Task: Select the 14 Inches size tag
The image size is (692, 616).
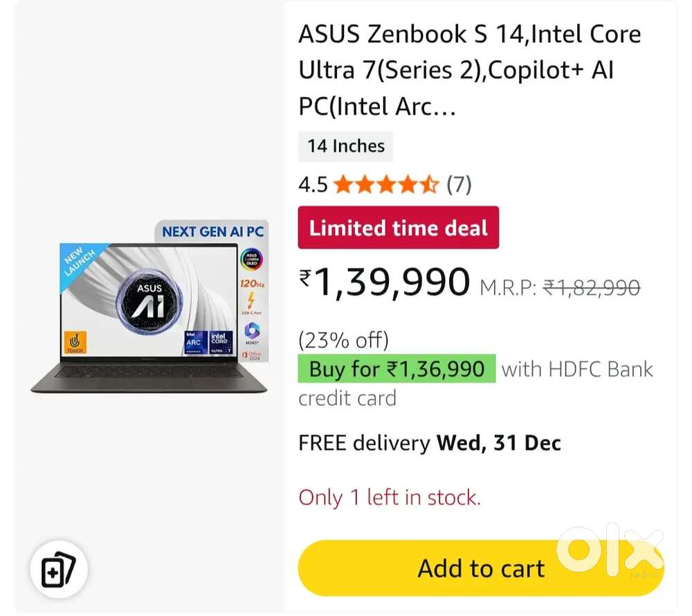Action: coord(345,146)
